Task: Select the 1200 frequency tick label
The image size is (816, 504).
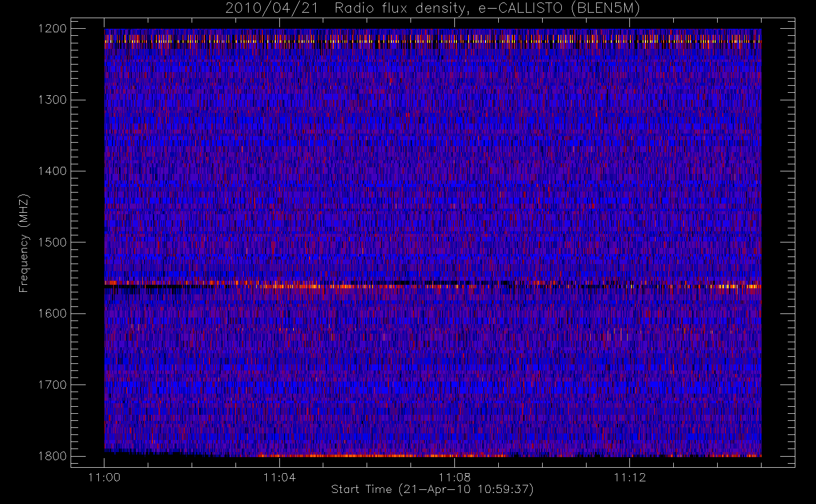Action: 52,29
